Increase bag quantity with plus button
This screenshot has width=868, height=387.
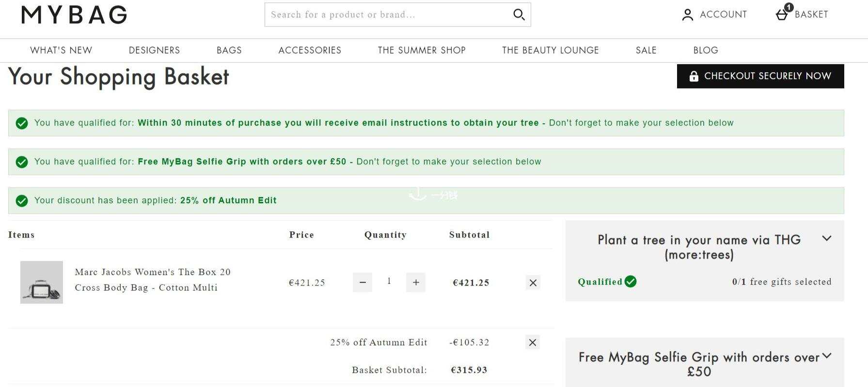(416, 282)
